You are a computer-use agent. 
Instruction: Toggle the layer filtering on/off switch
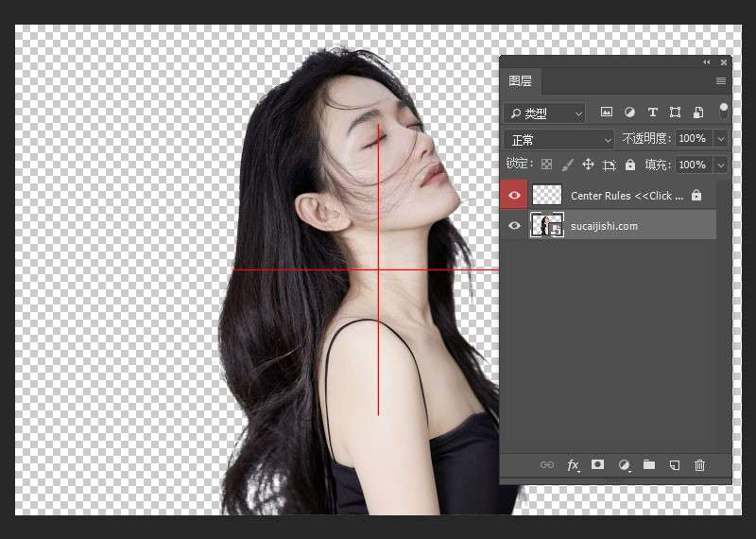coord(723,111)
